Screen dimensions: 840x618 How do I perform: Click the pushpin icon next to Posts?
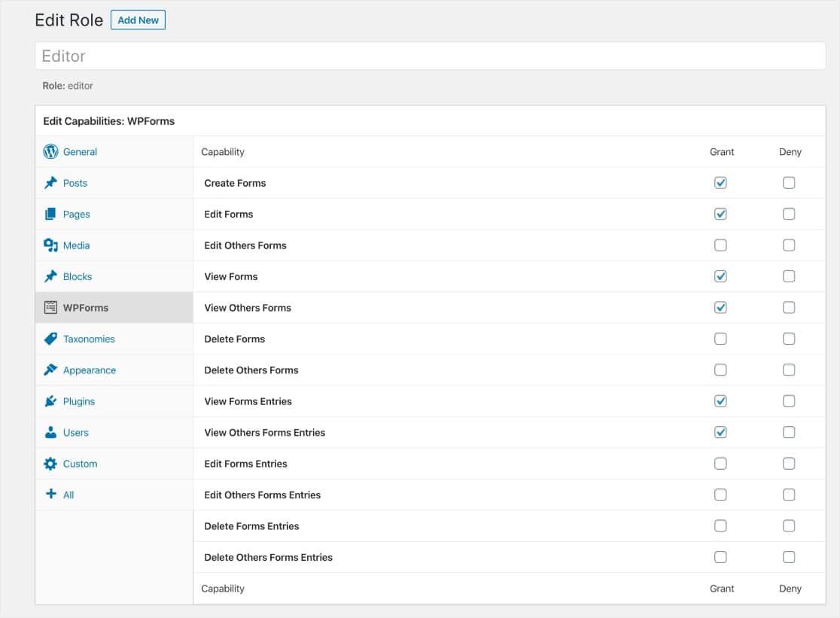[50, 183]
